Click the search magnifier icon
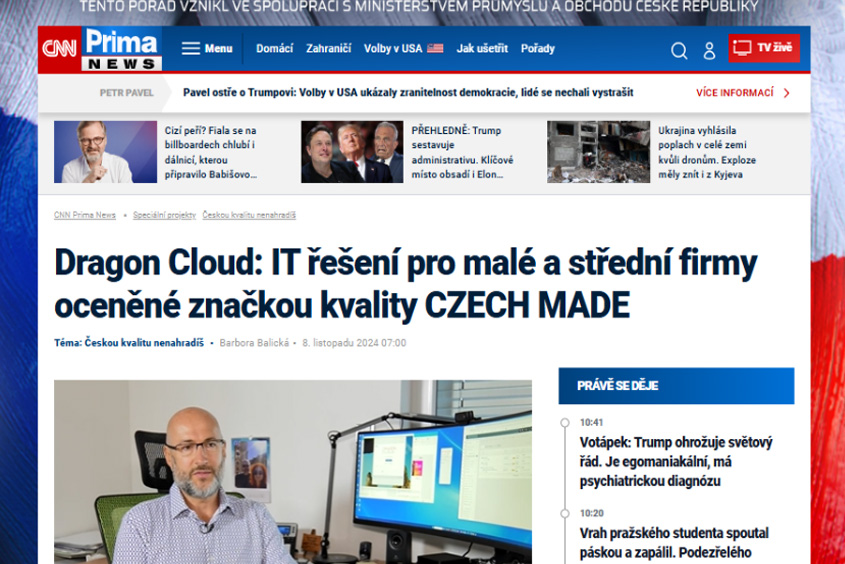 click(x=679, y=50)
